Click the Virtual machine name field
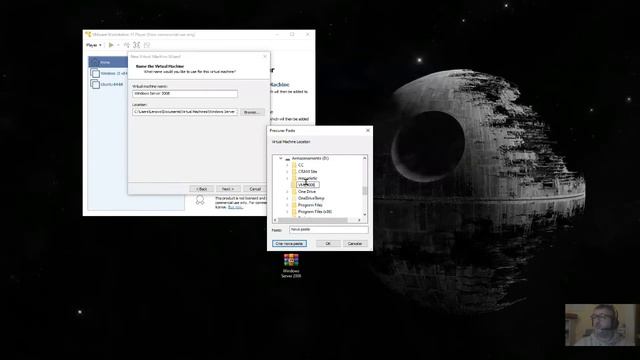Screen dimensions: 640x360 tap(185, 93)
